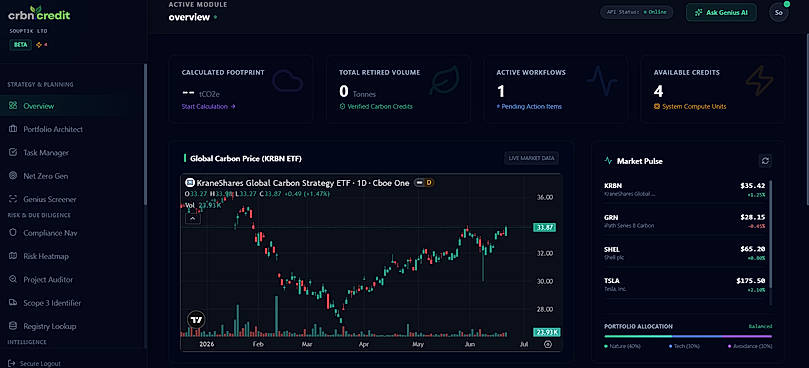The height and width of the screenshot is (368, 809).
Task: Select the KRBN ticker row
Action: coord(684,189)
